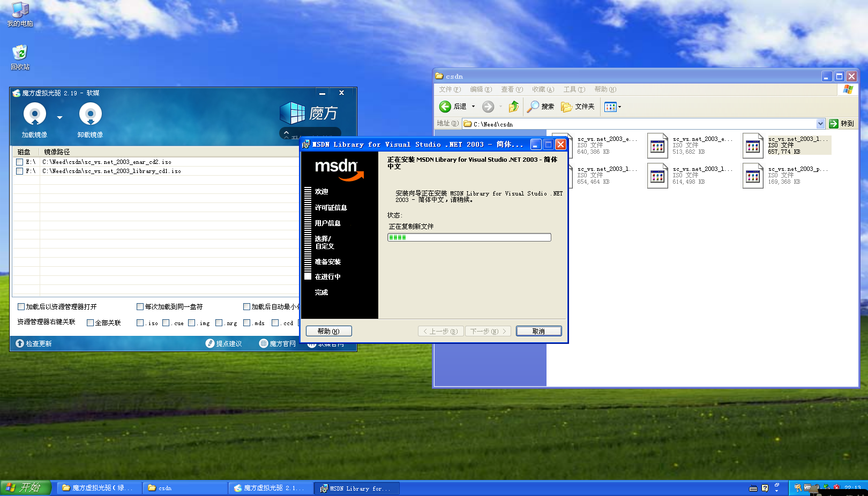Screen dimensions: 868x496
Task: Check the .ccd association checkbox
Action: (x=275, y=322)
